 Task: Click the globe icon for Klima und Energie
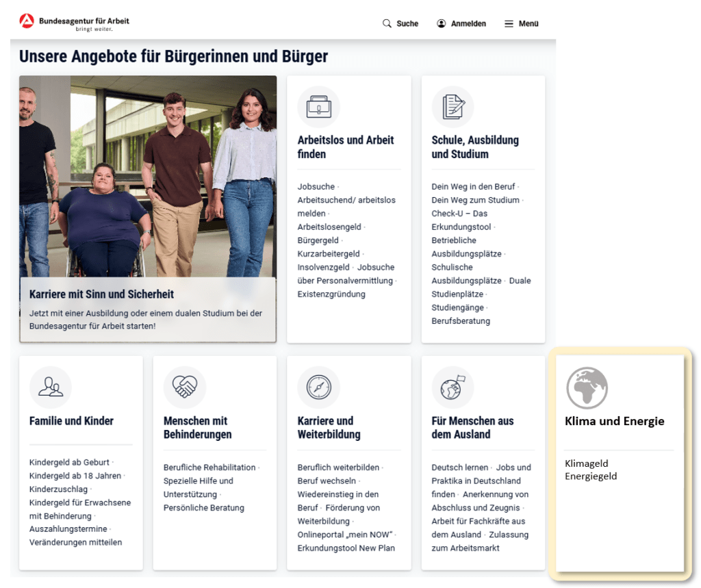click(x=587, y=388)
